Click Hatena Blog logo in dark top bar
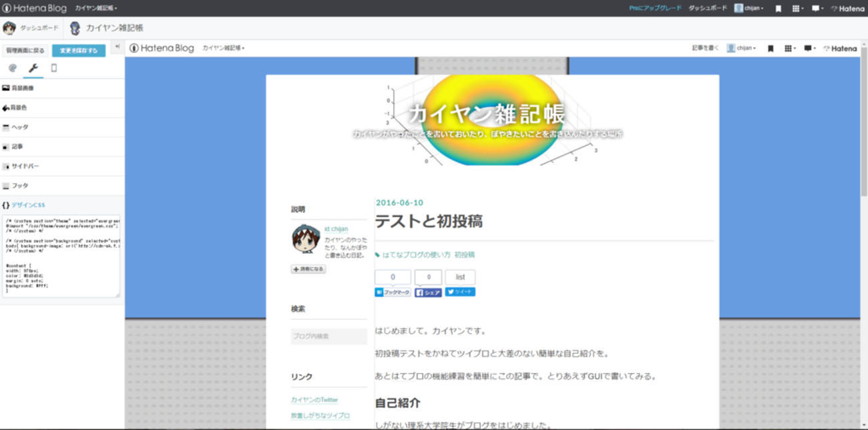 [35, 8]
